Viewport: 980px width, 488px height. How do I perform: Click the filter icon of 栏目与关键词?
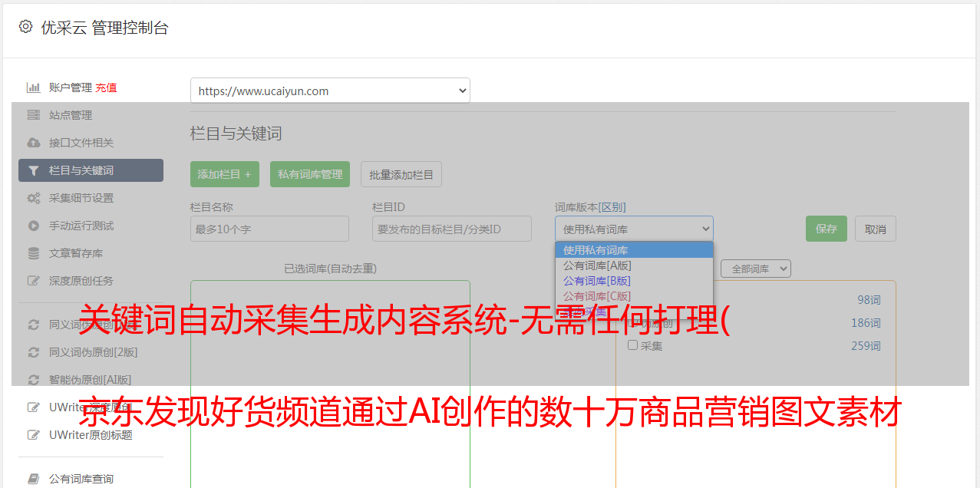click(x=33, y=170)
